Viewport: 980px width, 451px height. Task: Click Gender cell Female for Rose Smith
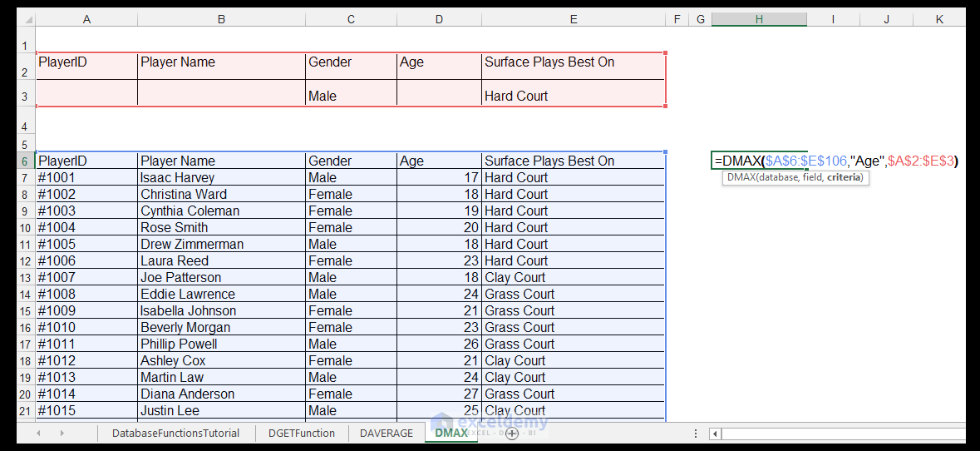[x=352, y=227]
